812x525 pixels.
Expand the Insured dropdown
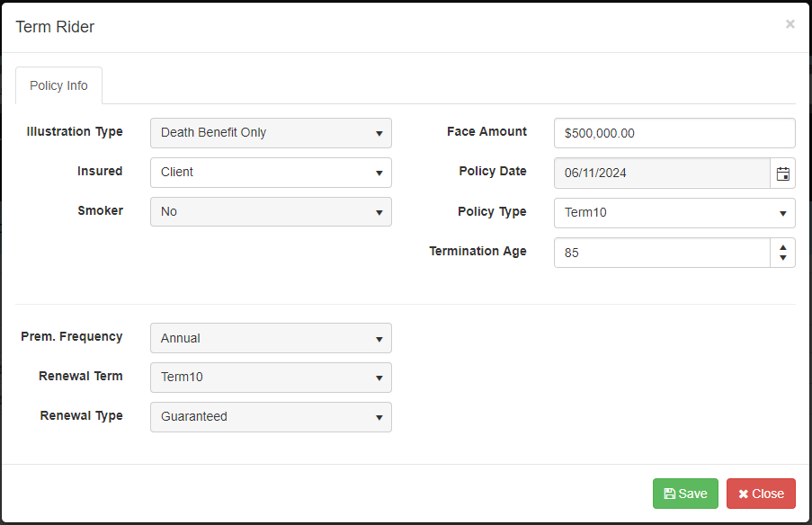point(271,173)
